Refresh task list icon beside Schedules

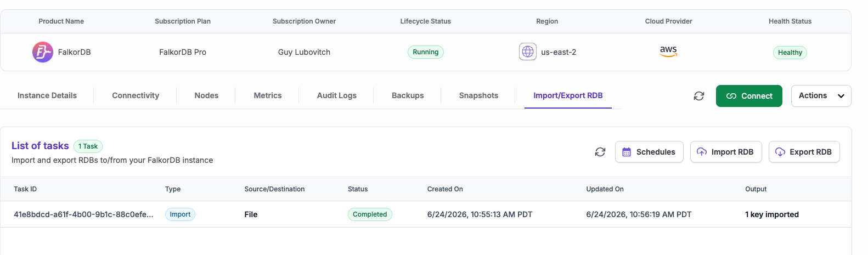pyautogui.click(x=600, y=152)
